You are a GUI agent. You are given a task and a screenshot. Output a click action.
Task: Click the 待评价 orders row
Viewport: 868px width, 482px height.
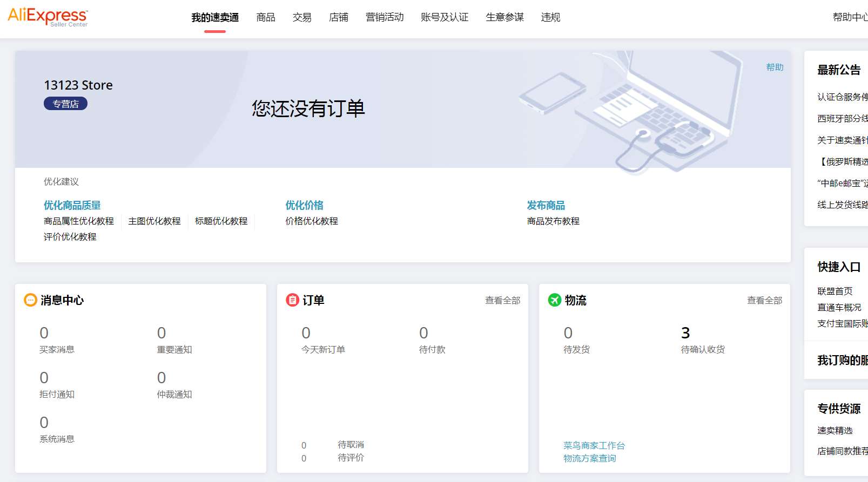coord(333,458)
